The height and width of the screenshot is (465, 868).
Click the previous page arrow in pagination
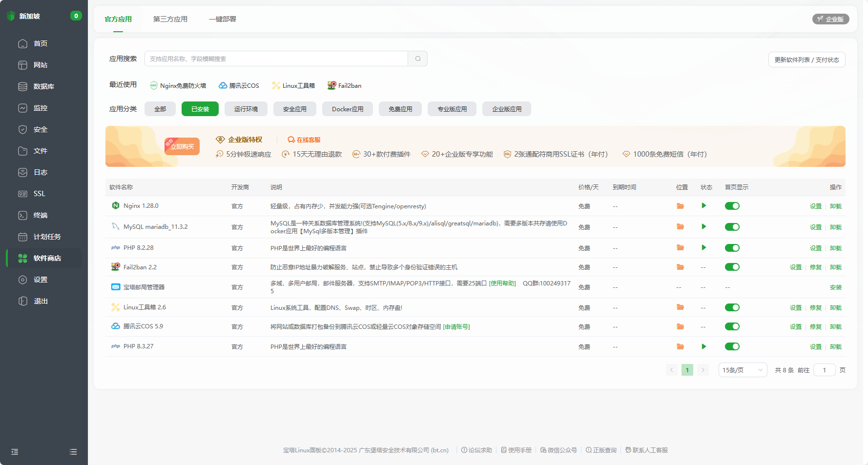671,370
